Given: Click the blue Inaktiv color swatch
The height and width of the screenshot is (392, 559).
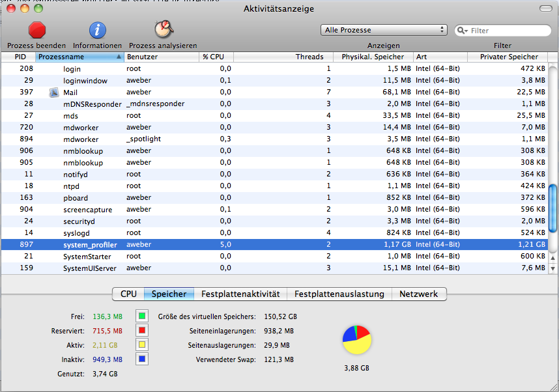Looking at the screenshot, I should point(142,359).
